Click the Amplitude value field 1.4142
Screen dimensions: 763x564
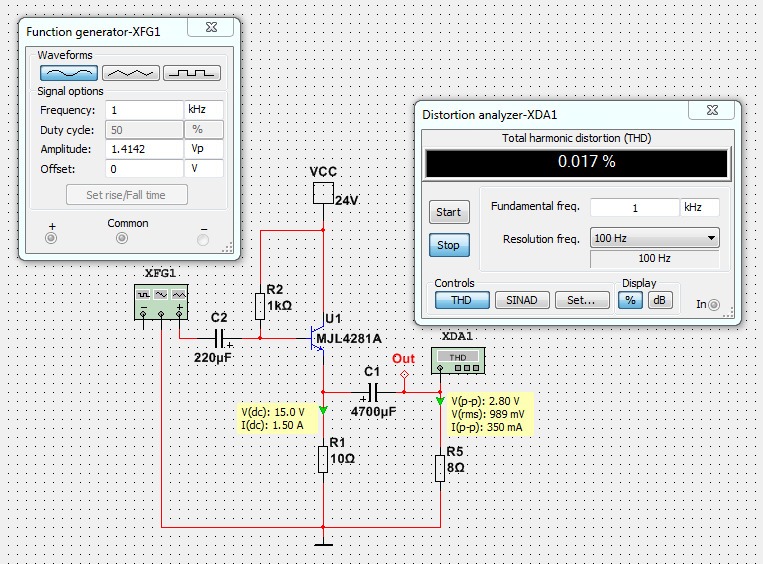click(x=144, y=149)
